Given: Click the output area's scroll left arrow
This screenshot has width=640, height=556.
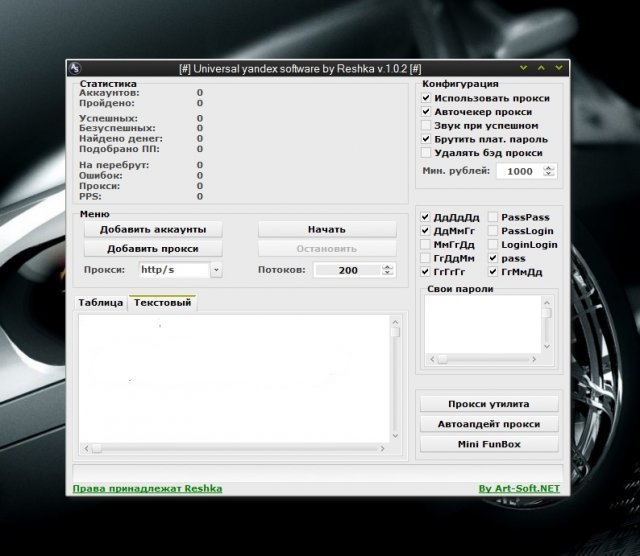Looking at the screenshot, I should click(86, 448).
